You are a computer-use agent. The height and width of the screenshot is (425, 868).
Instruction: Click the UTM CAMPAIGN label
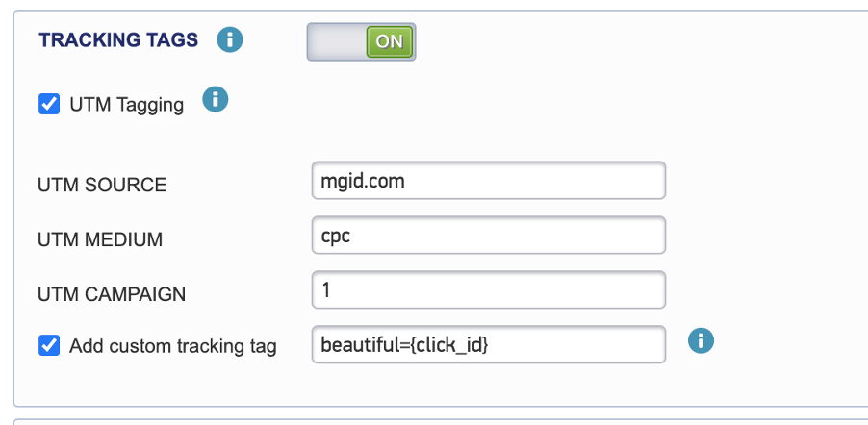[x=112, y=294]
